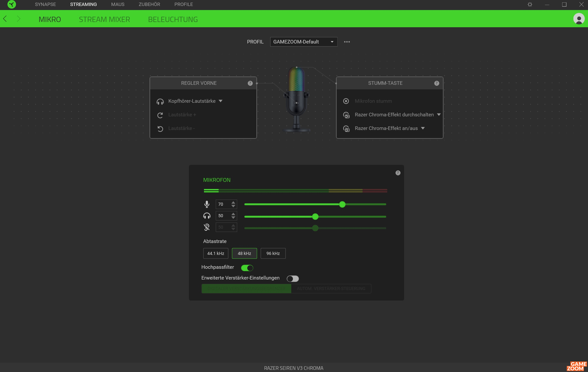Switch to the STREAM MIXER tab
Image resolution: width=588 pixels, height=372 pixels.
coord(104,19)
